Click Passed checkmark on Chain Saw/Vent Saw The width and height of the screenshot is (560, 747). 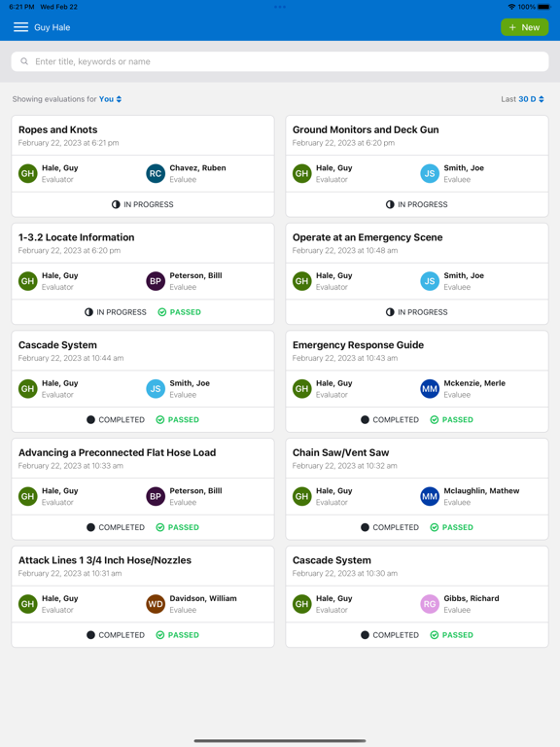point(435,527)
